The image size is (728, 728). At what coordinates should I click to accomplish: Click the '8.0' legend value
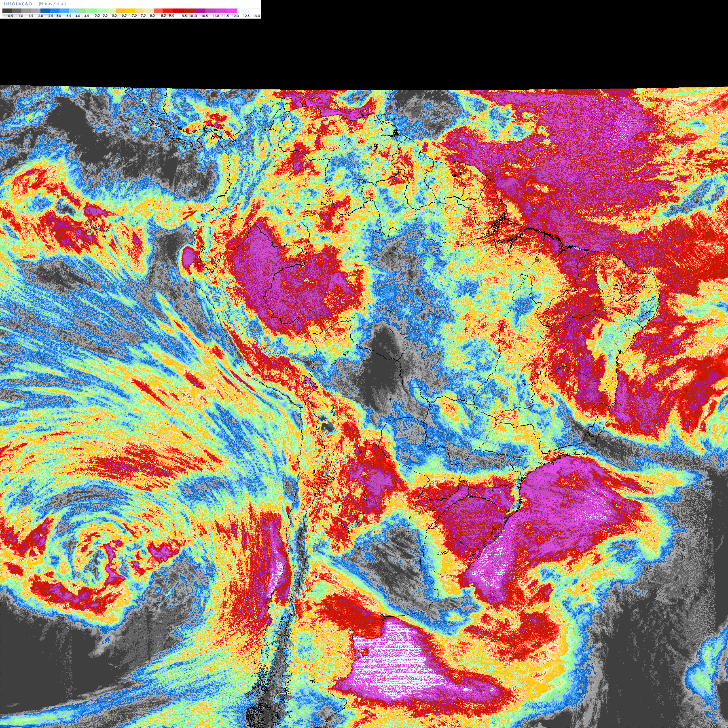pyautogui.click(x=152, y=15)
